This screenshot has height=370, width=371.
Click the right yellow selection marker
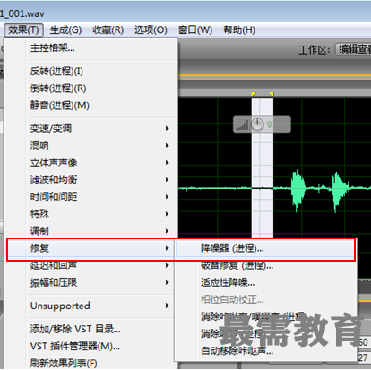pos(272,94)
